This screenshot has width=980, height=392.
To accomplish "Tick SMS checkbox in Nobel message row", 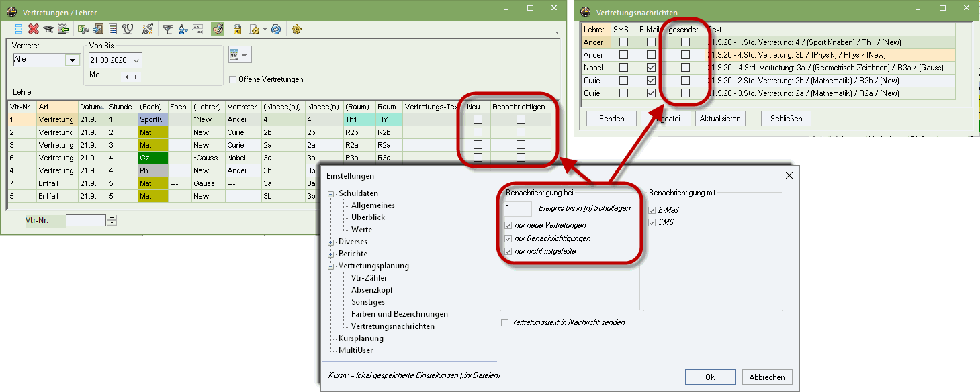I will pos(623,68).
